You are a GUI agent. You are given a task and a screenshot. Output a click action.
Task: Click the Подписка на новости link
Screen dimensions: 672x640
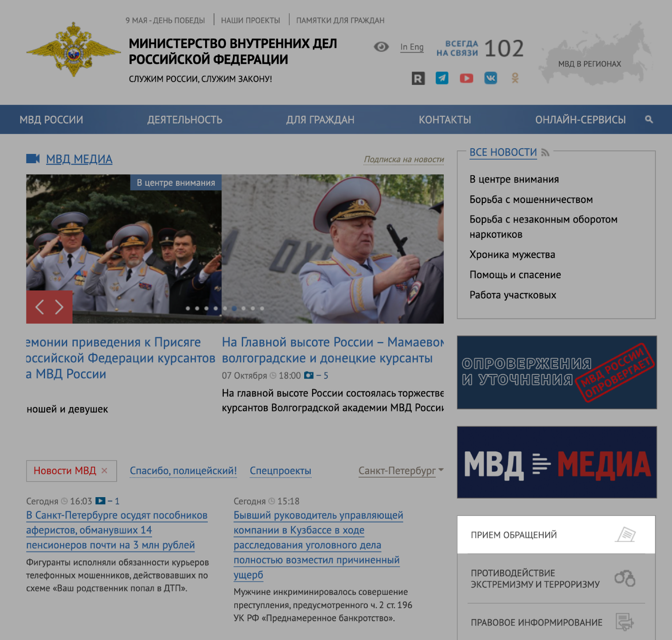(x=404, y=159)
